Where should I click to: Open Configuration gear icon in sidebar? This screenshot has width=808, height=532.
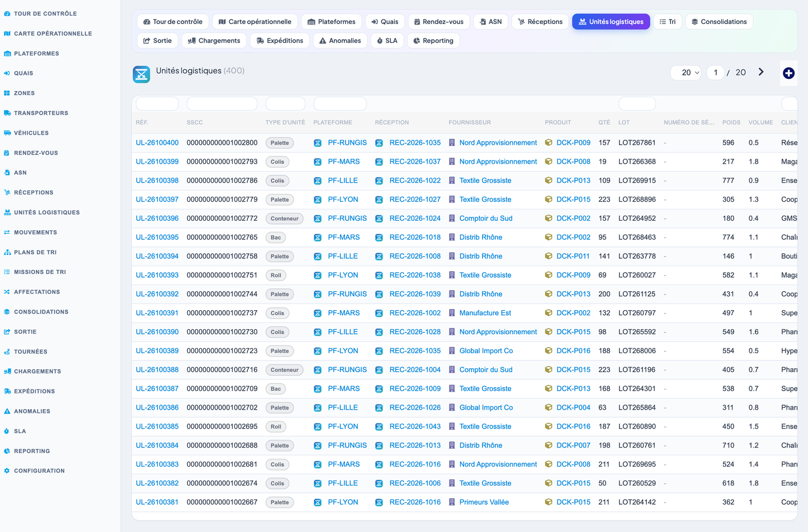point(7,471)
